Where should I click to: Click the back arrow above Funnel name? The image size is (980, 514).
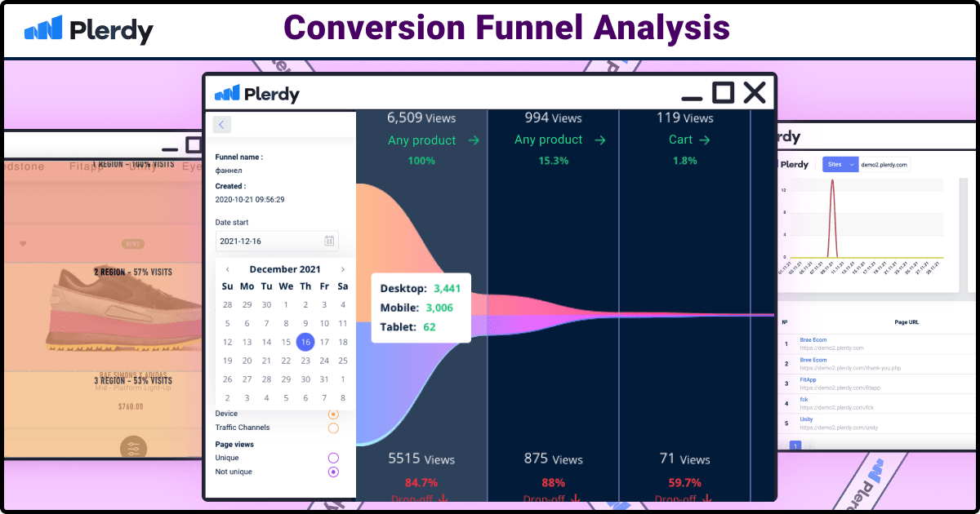click(x=220, y=122)
